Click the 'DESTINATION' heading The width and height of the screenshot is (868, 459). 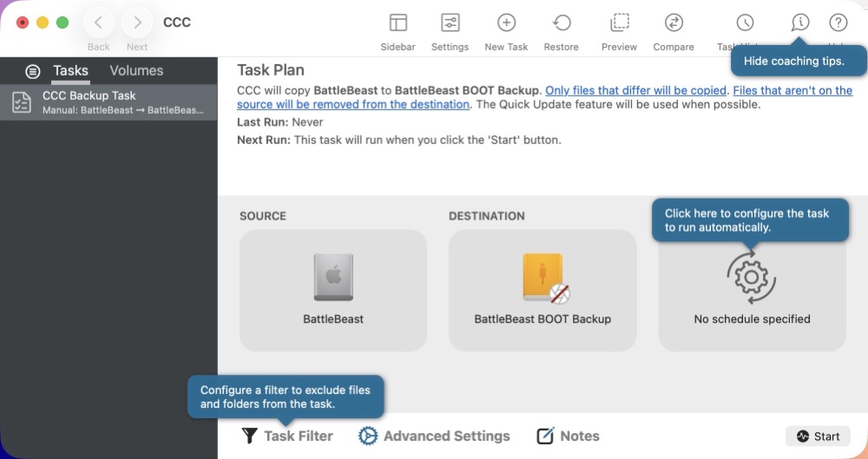pyautogui.click(x=487, y=216)
